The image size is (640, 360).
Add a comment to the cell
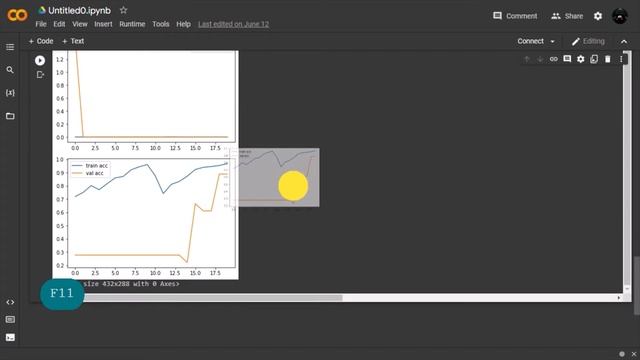[x=567, y=59]
